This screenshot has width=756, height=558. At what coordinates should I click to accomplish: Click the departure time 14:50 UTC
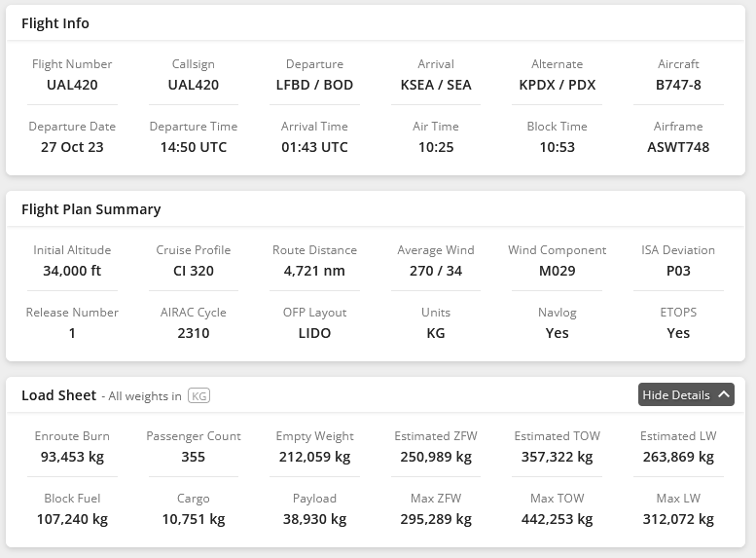point(194,147)
